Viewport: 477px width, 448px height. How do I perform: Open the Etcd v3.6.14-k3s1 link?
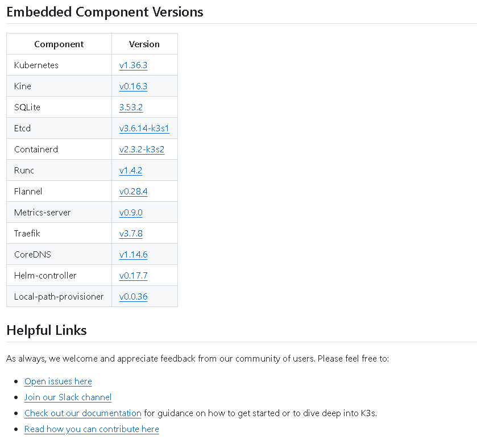(144, 128)
